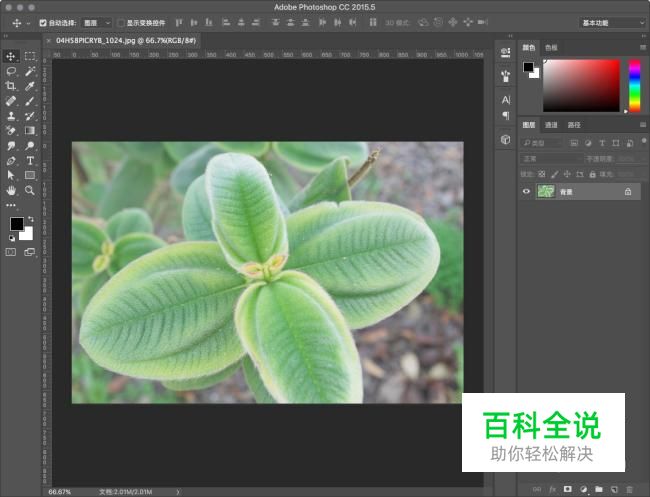Switch to the 色板 tab

tap(551, 47)
